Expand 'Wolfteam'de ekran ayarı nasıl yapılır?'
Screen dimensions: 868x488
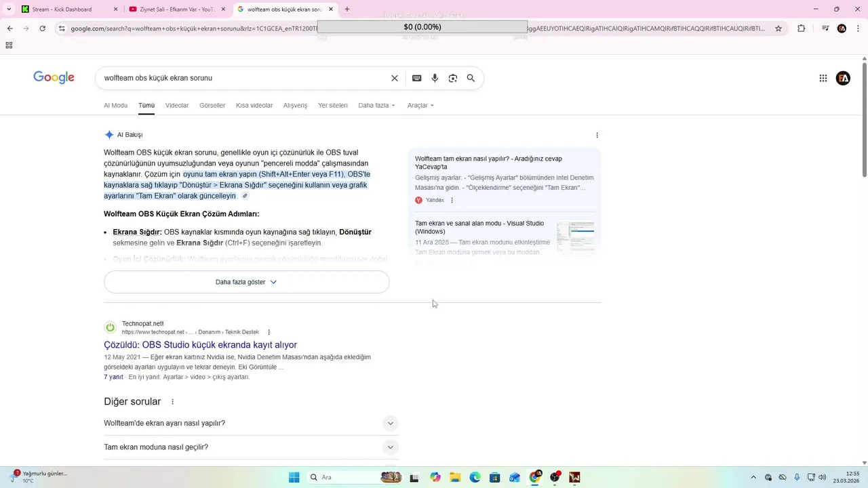(x=251, y=424)
